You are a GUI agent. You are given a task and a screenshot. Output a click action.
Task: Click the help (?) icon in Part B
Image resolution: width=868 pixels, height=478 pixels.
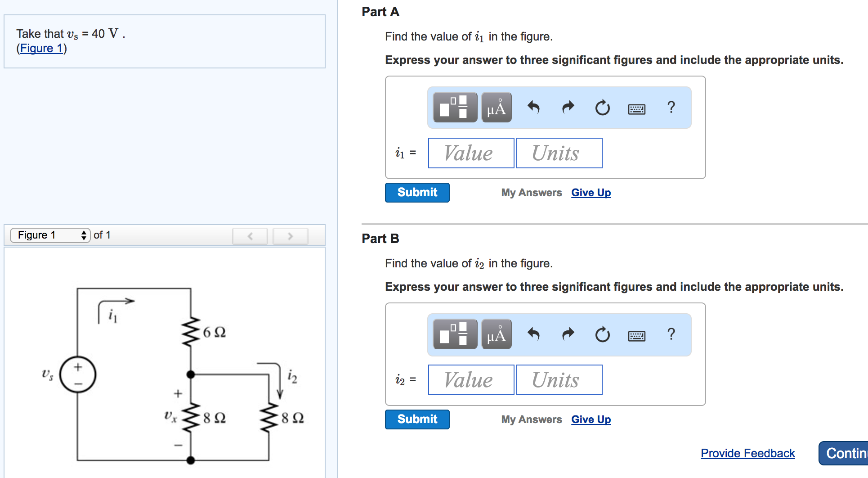pos(671,334)
